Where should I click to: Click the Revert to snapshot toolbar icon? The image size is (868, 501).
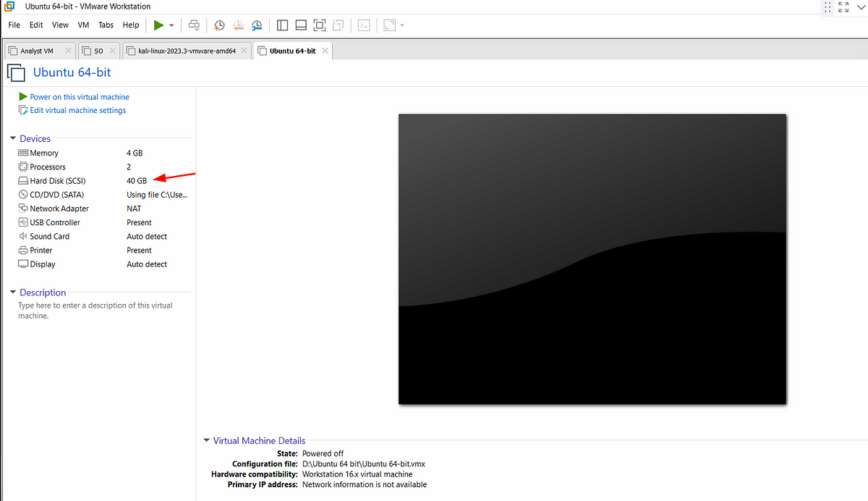(239, 25)
